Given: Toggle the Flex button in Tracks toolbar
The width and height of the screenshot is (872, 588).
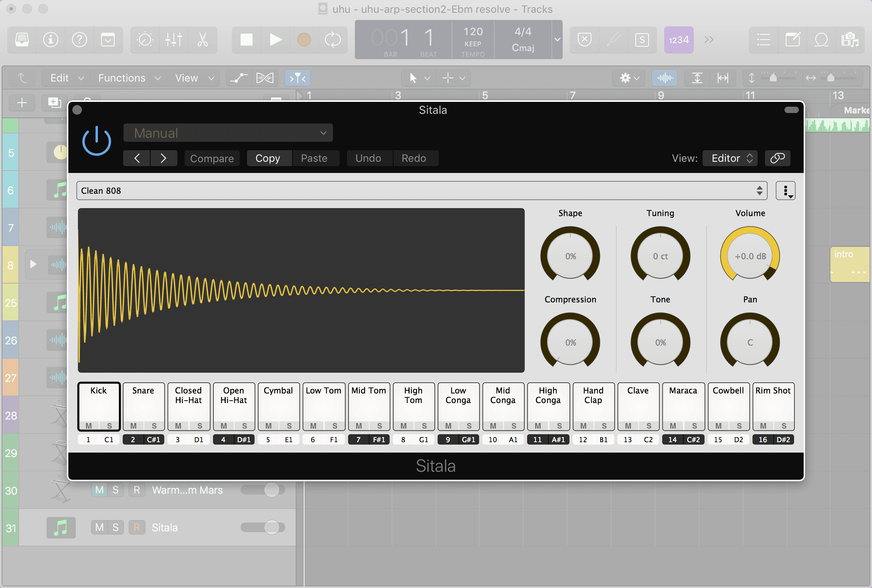Looking at the screenshot, I should click(x=265, y=78).
